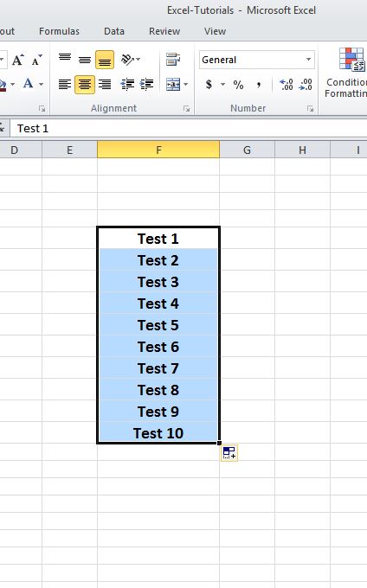Screen dimensions: 367x588
Task: Open Conditional Formatting button
Action: pyautogui.click(x=345, y=73)
